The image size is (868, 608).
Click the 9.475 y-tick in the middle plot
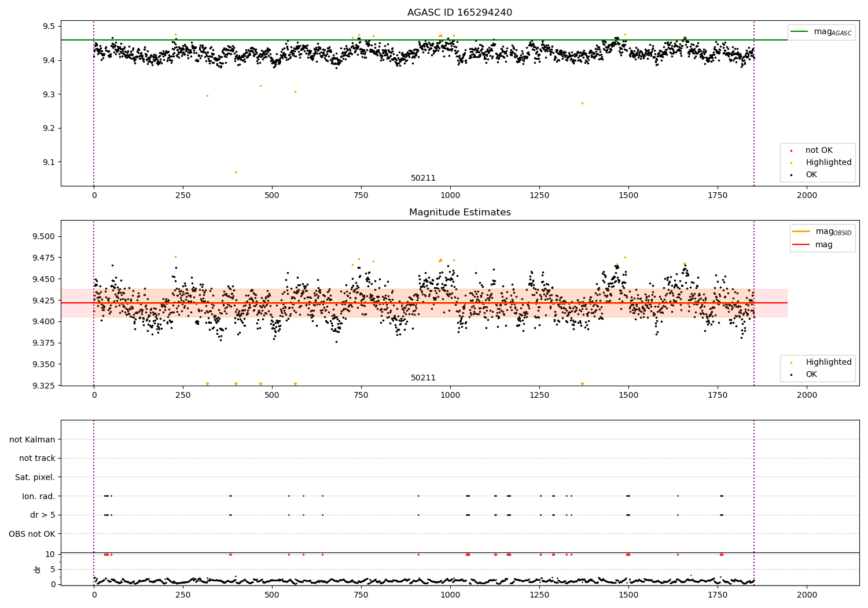pyautogui.click(x=43, y=258)
